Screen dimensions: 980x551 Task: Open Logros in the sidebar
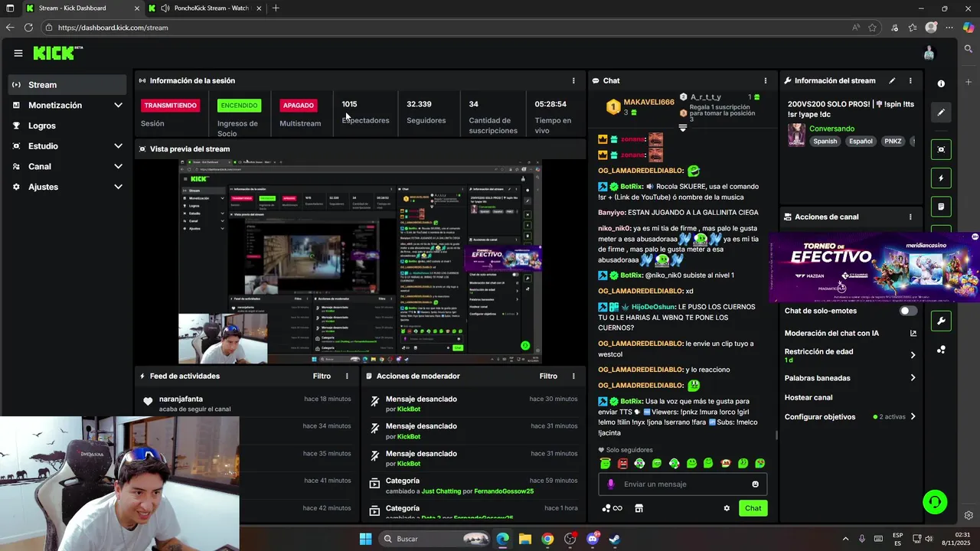coord(68,126)
